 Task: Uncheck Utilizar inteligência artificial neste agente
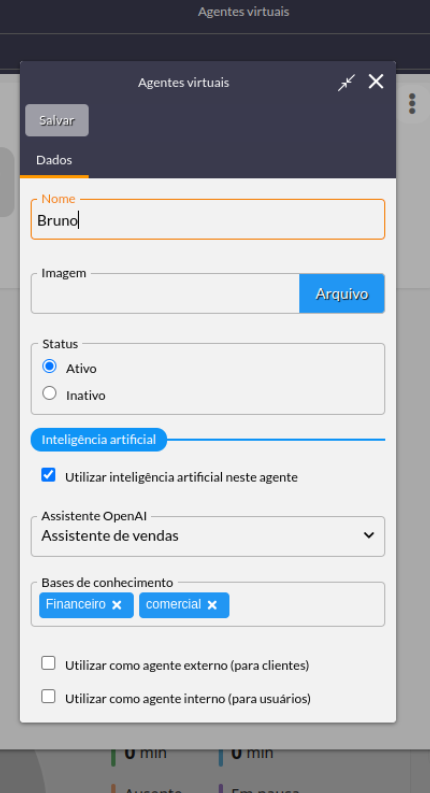tap(49, 475)
